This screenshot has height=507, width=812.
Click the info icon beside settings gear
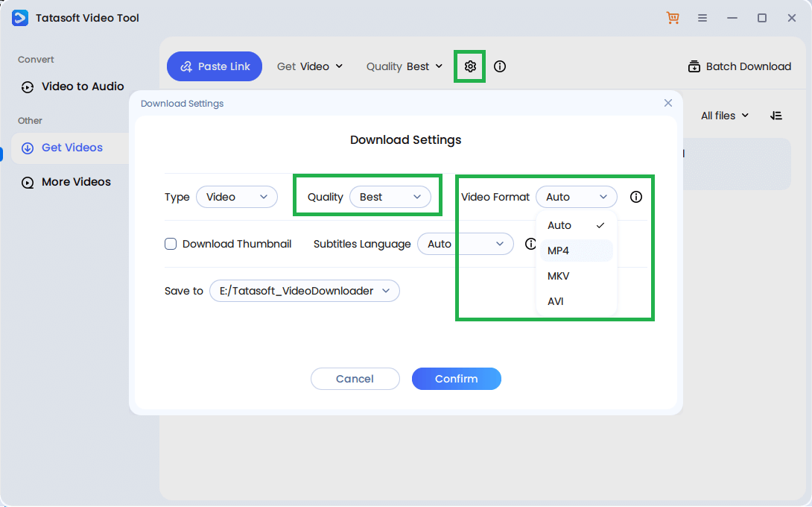pos(500,66)
